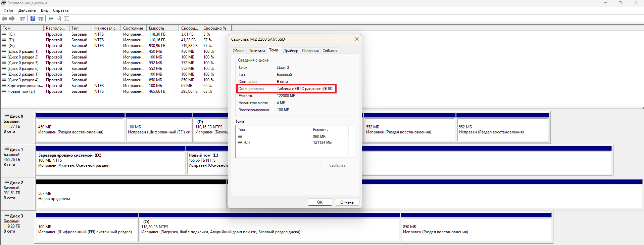
Task: Switch to the Драйвер tab
Action: click(x=290, y=51)
